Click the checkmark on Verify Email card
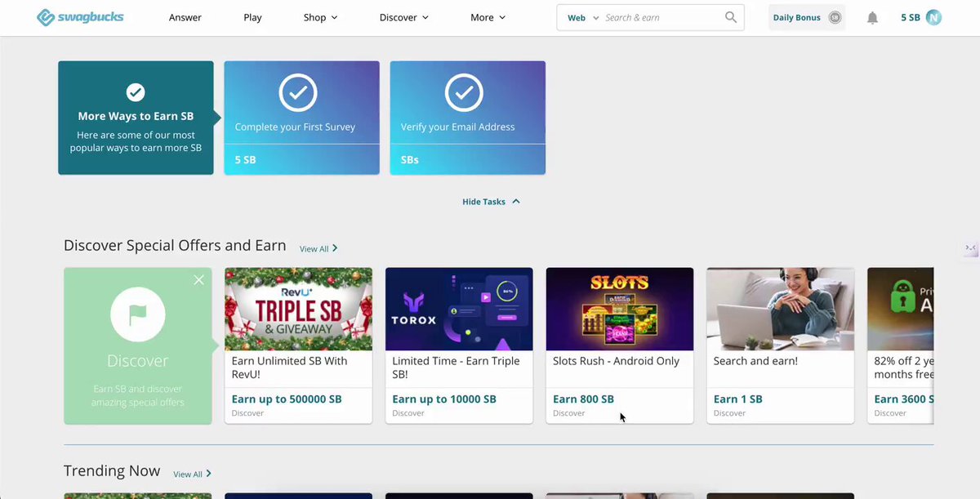Image resolution: width=980 pixels, height=499 pixels. tap(464, 92)
